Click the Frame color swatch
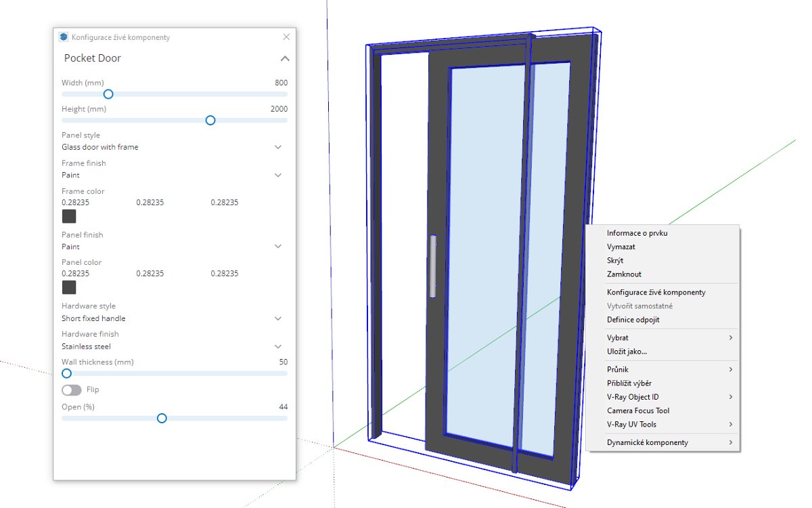Screen dimensions: 812x508 [69, 216]
